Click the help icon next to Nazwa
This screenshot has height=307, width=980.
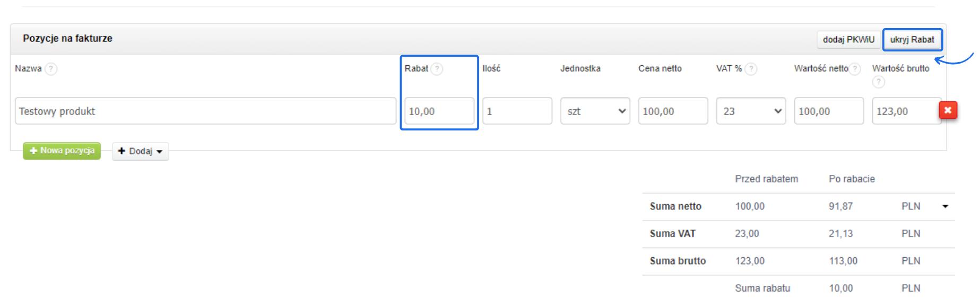pyautogui.click(x=51, y=69)
